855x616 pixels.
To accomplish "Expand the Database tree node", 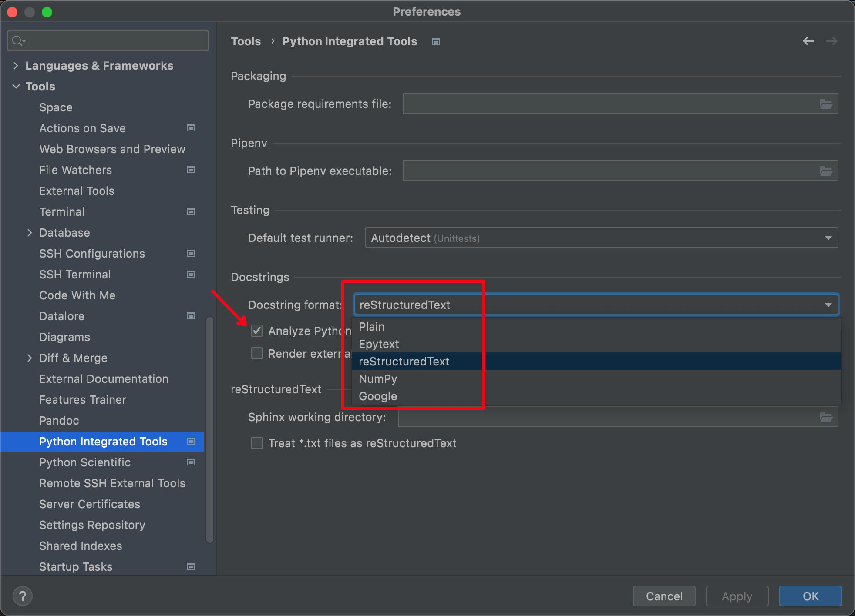I will (30, 233).
